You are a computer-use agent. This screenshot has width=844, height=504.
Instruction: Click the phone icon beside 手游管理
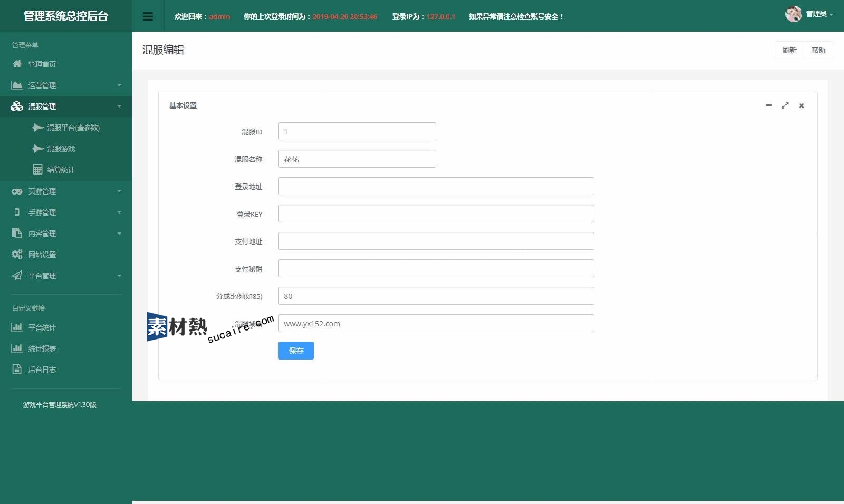[17, 212]
